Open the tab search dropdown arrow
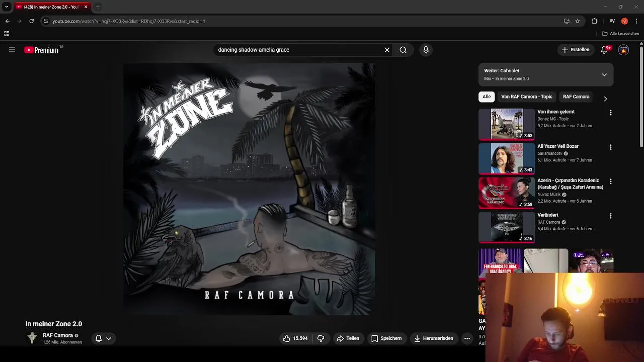This screenshot has height=362, width=644. pos(7,7)
